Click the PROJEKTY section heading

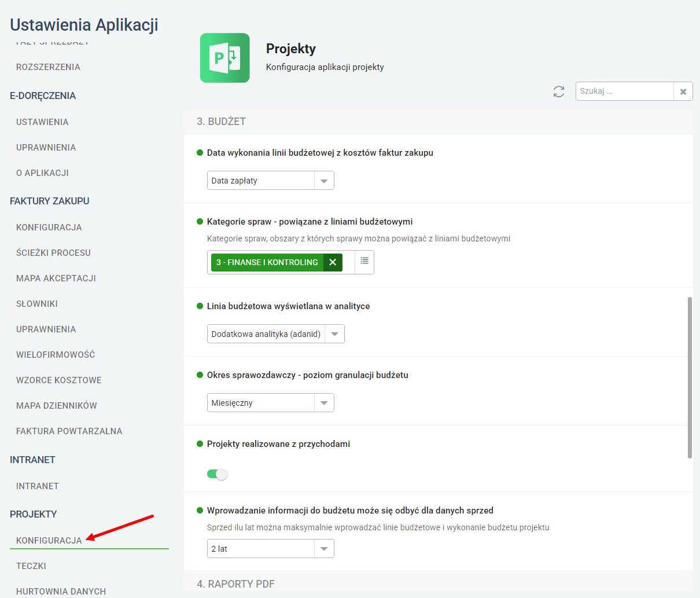point(34,515)
